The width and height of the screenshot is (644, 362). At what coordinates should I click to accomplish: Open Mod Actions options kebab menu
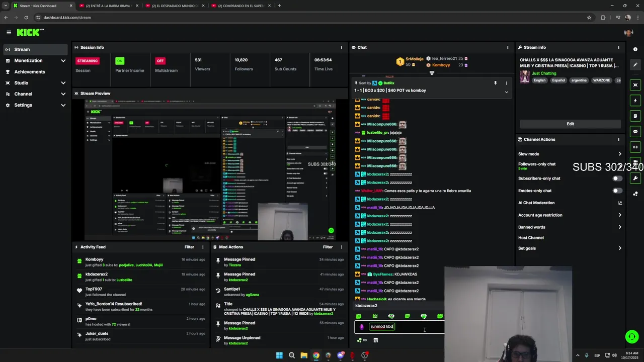click(x=341, y=247)
